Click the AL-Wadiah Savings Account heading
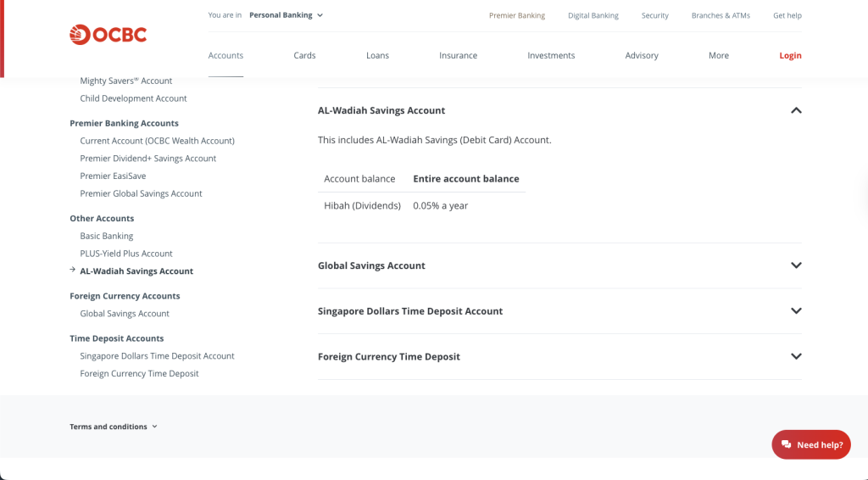The width and height of the screenshot is (868, 480). click(x=381, y=110)
